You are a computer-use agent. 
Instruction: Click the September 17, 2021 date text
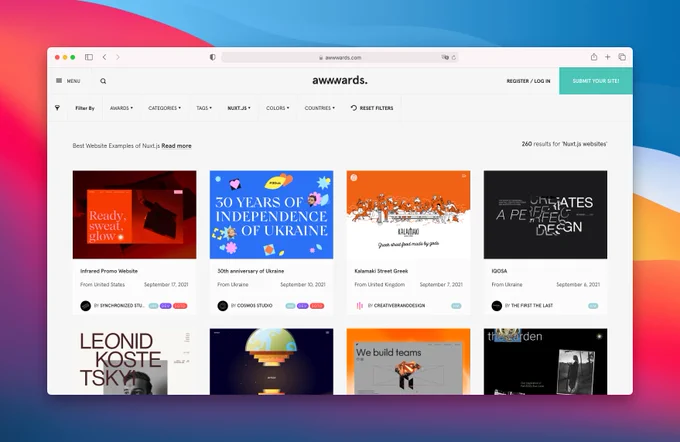pyautogui.click(x=166, y=285)
